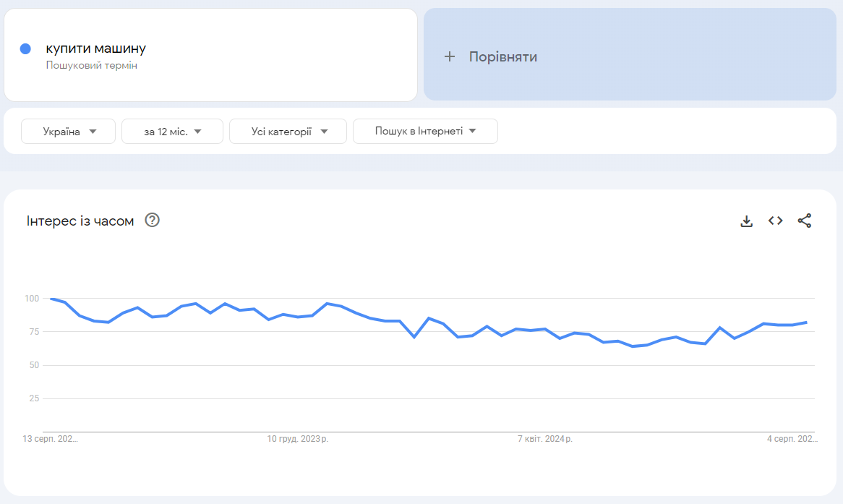Screen dimensions: 843x504
Task: Click the plus icon beside Порівняти
Action: tap(450, 56)
